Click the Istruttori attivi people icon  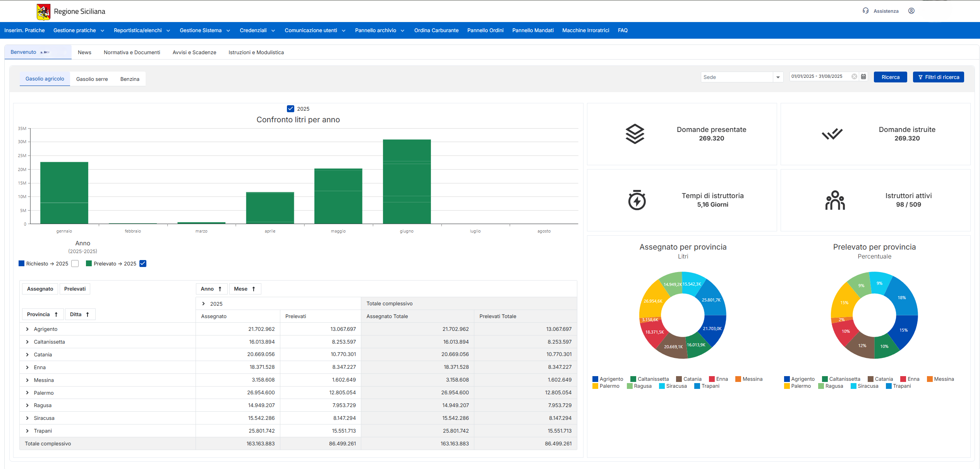pos(835,200)
